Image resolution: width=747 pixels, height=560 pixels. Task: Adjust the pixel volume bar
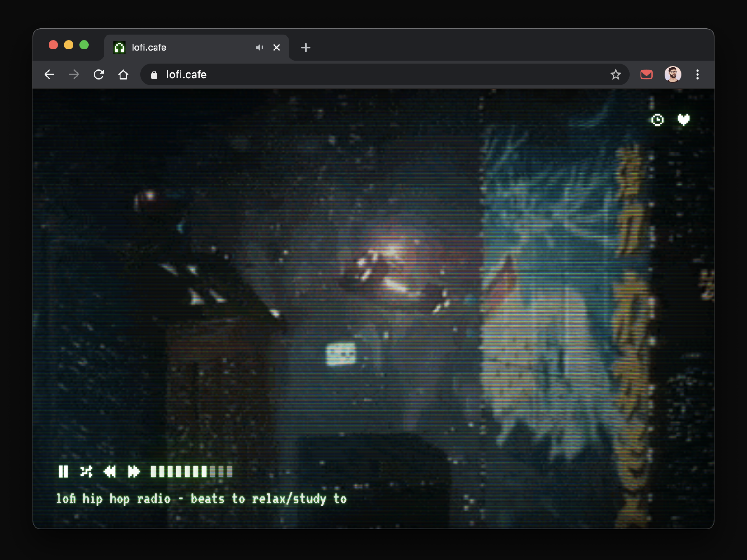coord(191,472)
